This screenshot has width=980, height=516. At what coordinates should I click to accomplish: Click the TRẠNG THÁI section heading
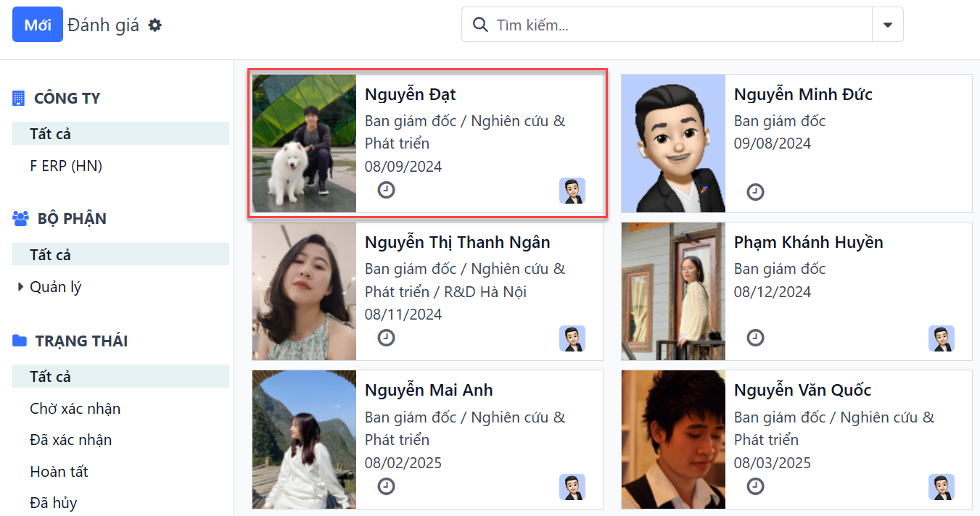click(81, 341)
